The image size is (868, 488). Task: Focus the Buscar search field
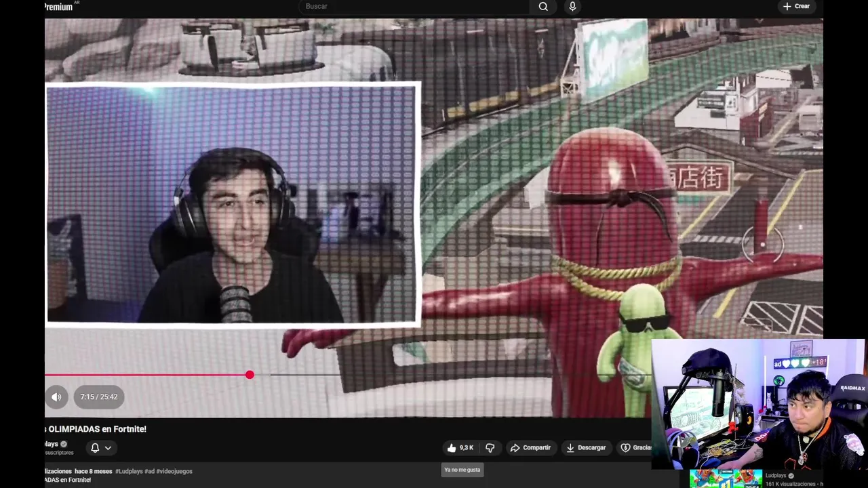coord(414,7)
